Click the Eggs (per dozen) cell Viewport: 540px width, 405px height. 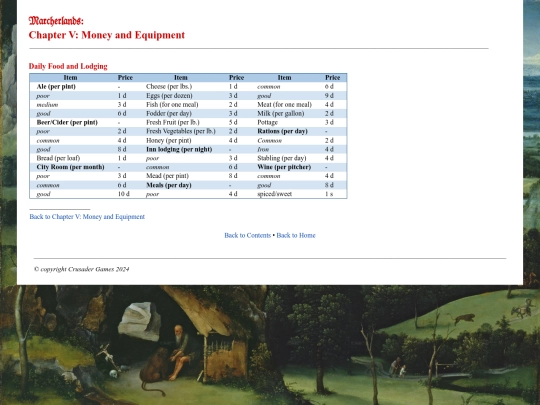169,95
